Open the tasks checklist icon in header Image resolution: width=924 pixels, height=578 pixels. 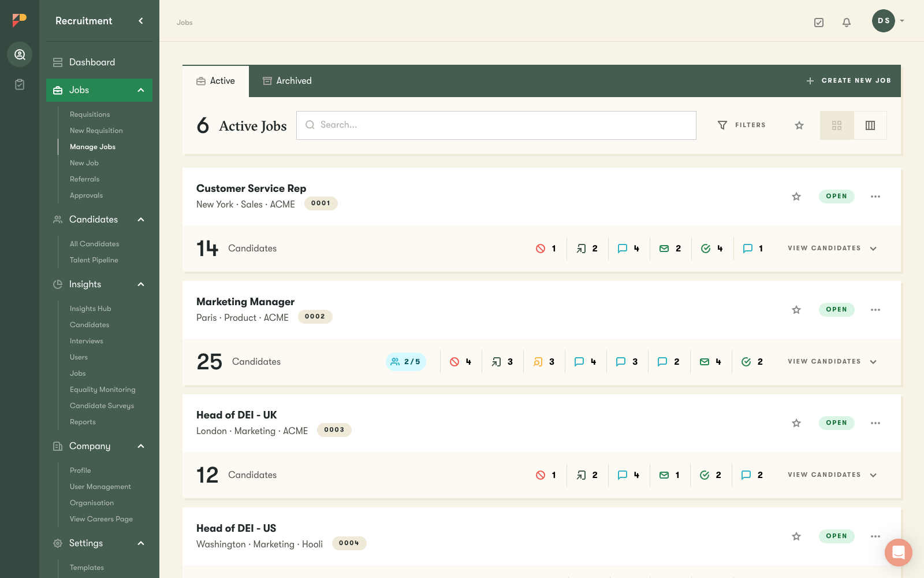click(x=819, y=23)
